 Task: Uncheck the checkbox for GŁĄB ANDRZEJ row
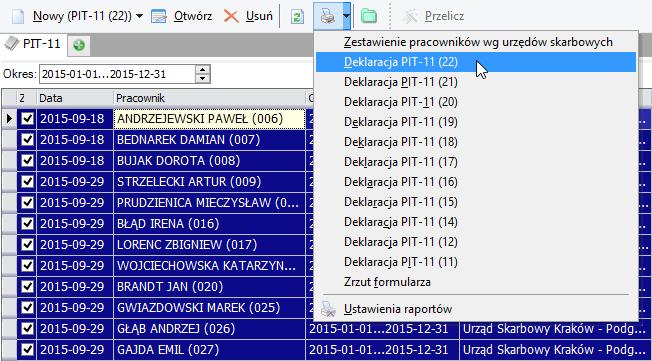[27, 329]
